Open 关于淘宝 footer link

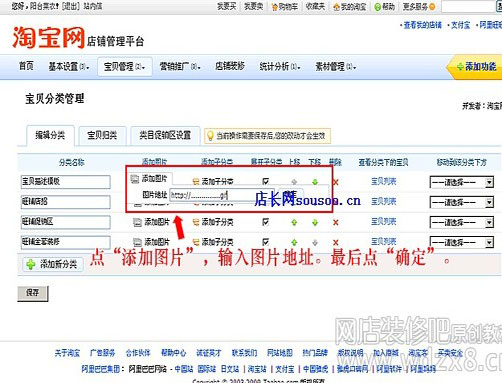(x=67, y=353)
